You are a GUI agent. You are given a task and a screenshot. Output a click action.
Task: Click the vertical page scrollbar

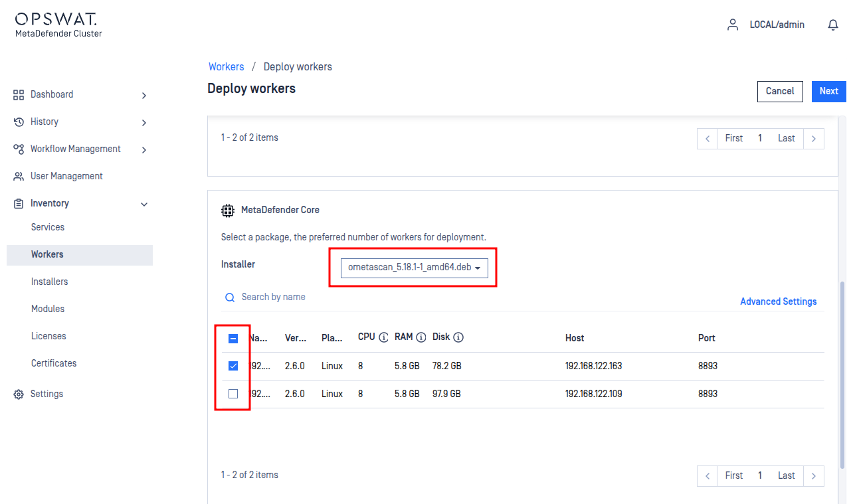point(844,372)
